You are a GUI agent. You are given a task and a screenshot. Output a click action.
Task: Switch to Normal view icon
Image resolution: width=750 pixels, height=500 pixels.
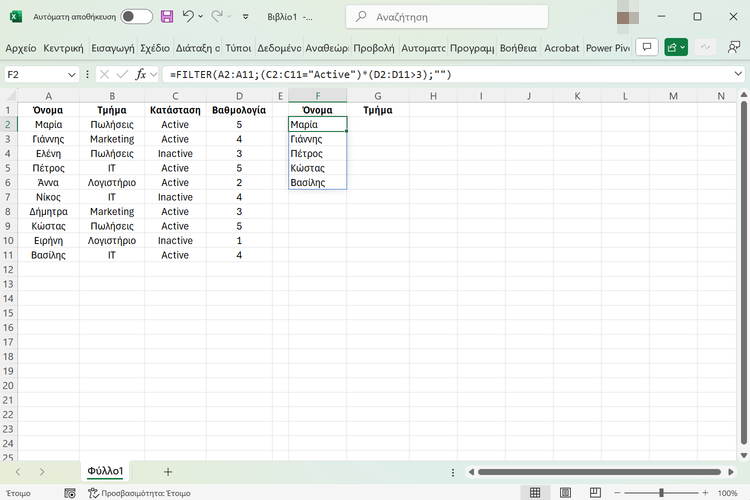pyautogui.click(x=535, y=492)
